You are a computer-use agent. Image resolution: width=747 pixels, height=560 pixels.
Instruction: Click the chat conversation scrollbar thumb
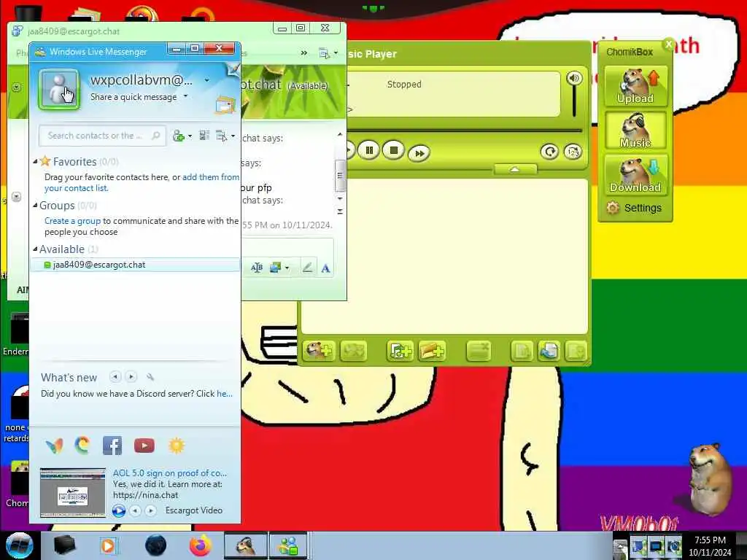click(x=340, y=175)
